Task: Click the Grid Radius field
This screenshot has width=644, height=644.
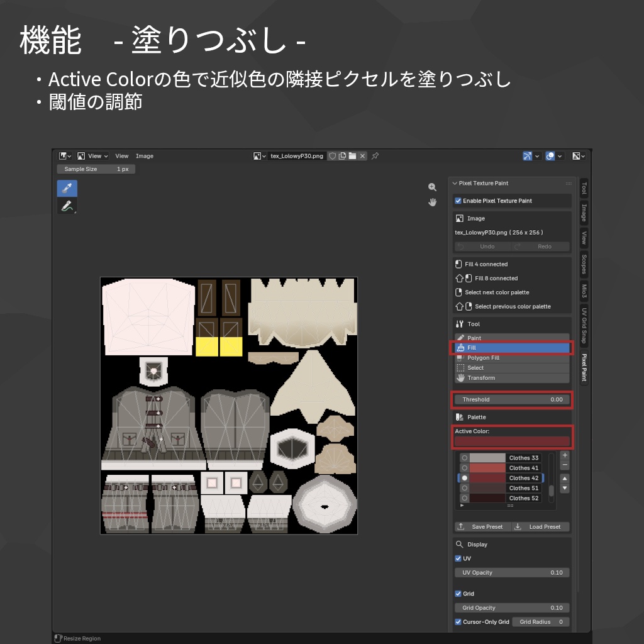Action: 541,622
